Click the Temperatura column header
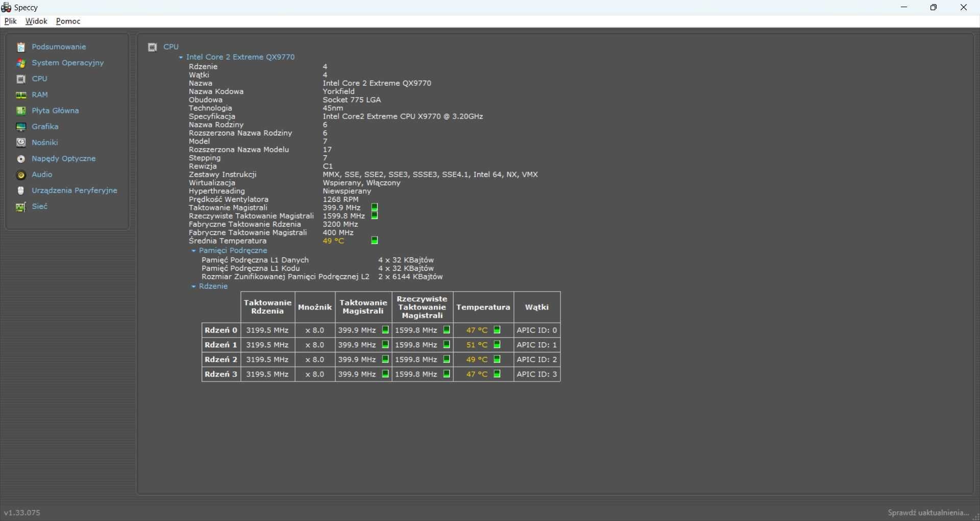 click(483, 307)
